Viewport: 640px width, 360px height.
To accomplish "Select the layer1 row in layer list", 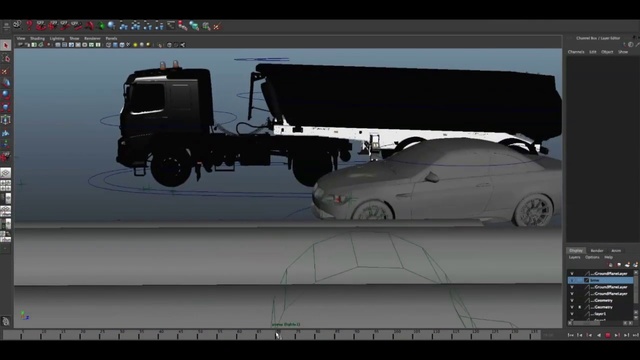I will pyautogui.click(x=600, y=314).
